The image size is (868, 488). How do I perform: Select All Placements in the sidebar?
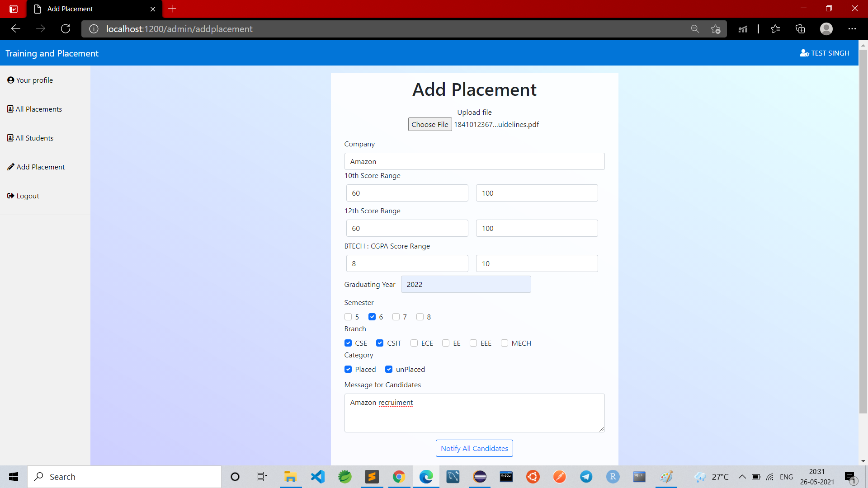click(x=38, y=109)
